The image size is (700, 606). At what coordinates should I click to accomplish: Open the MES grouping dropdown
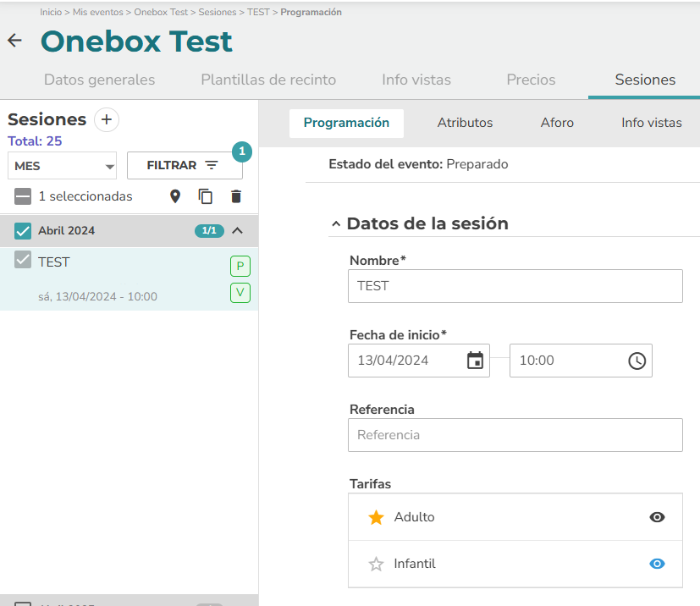(62, 166)
